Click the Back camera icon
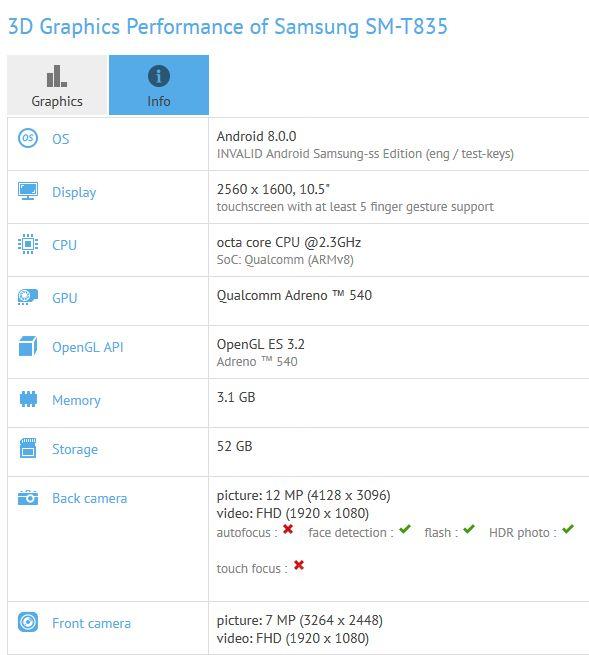The image size is (589, 655). click(28, 498)
